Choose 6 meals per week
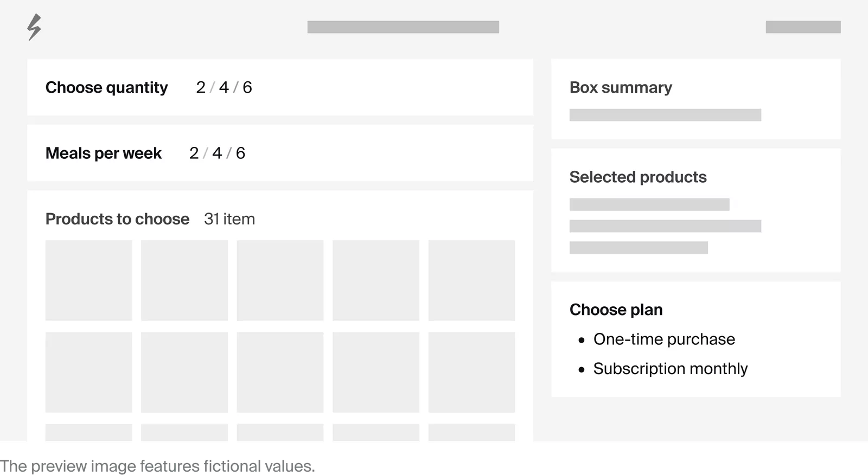868x476 pixels. 240,153
